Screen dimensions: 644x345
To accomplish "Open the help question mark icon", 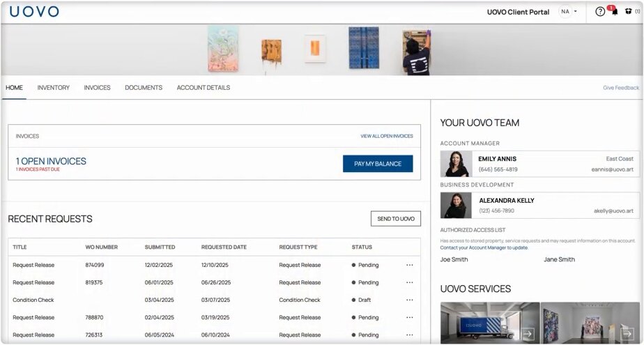I will click(600, 12).
